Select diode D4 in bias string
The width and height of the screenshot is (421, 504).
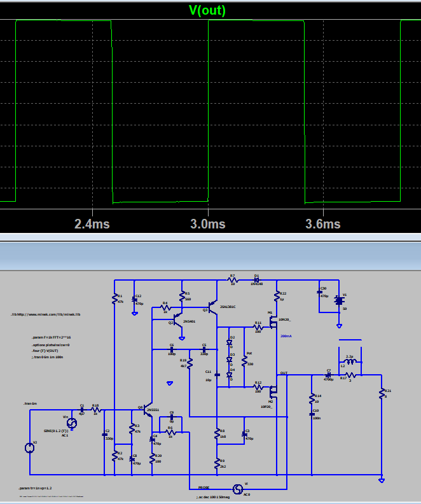pyautogui.click(x=230, y=375)
